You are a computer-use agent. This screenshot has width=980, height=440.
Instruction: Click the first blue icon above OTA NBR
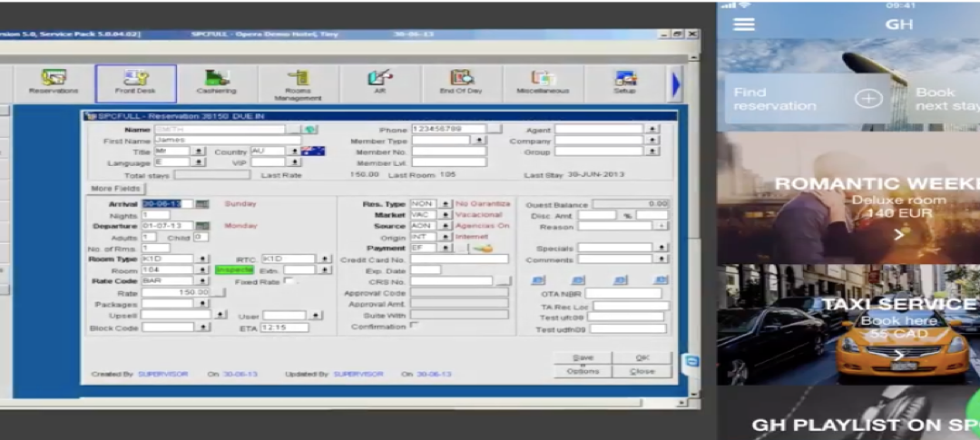538,280
